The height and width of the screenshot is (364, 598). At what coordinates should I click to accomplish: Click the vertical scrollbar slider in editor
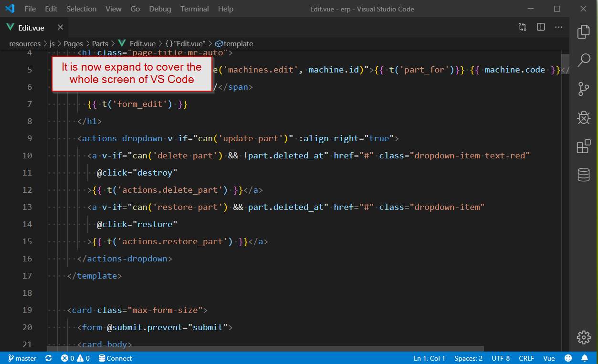565,64
